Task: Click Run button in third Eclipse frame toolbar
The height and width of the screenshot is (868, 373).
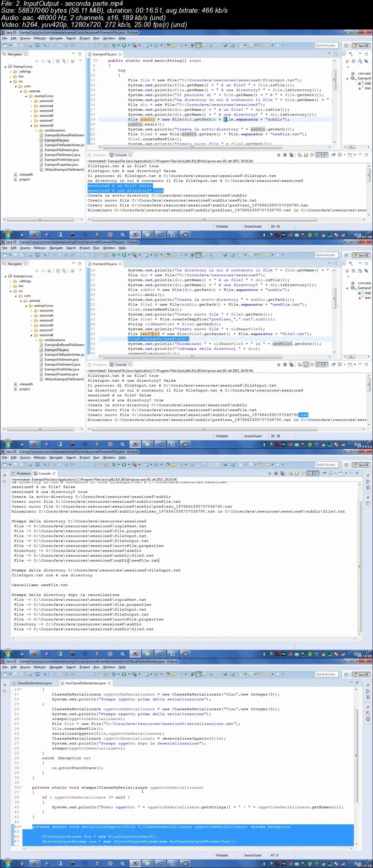Action: pos(124,465)
